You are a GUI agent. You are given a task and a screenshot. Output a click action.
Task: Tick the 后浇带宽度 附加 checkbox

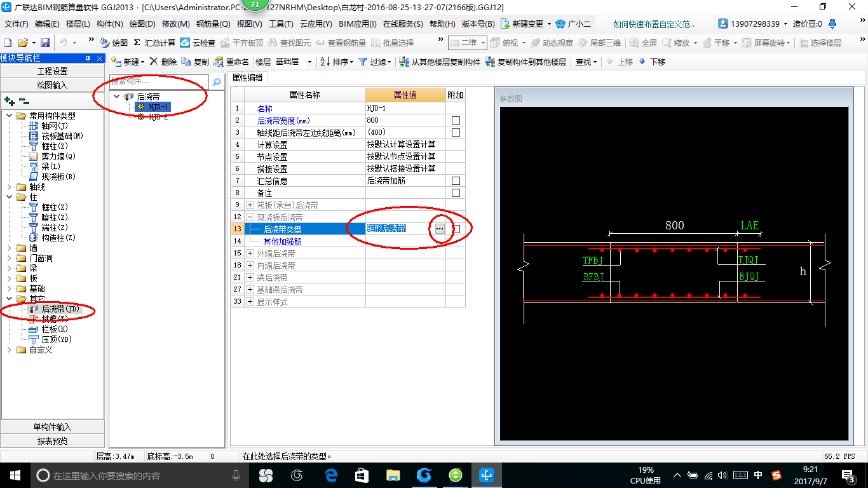pos(456,121)
